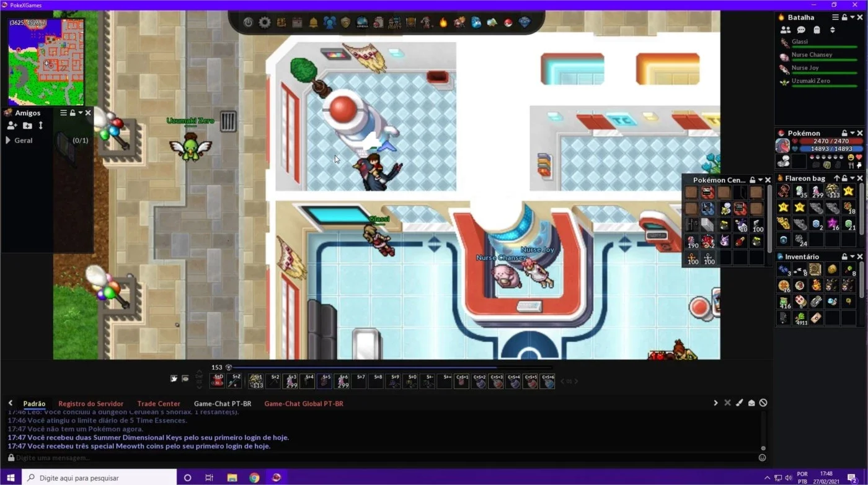This screenshot has width=868, height=485.
Task: Click the flame icon in top toolbar
Action: coord(443,22)
